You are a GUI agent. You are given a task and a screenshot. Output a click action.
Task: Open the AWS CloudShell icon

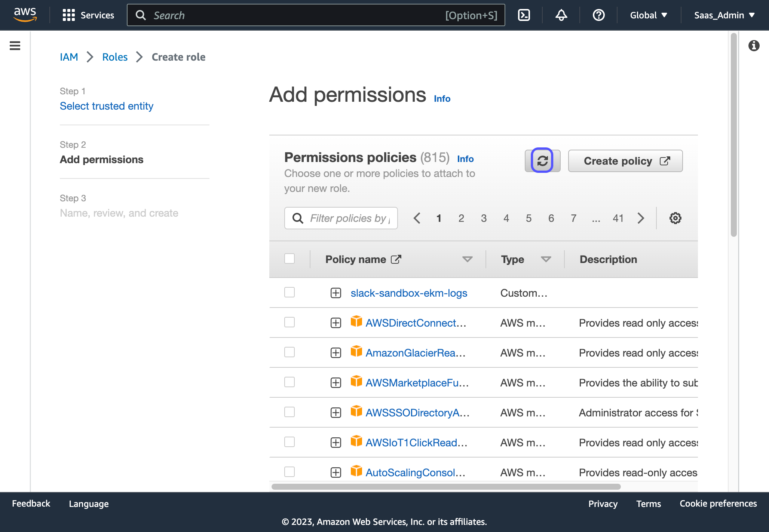click(x=524, y=15)
